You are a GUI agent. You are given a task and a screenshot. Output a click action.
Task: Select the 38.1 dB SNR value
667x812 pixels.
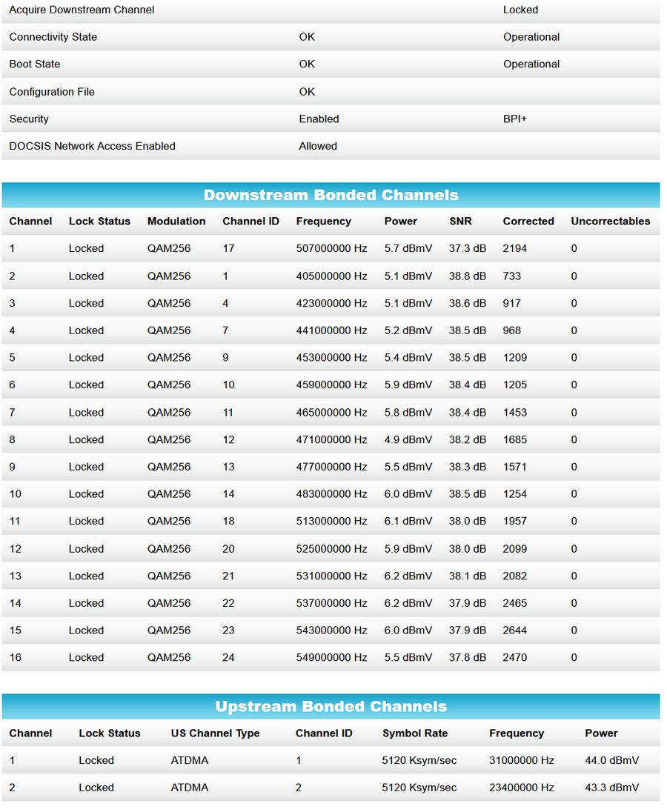coord(468,576)
